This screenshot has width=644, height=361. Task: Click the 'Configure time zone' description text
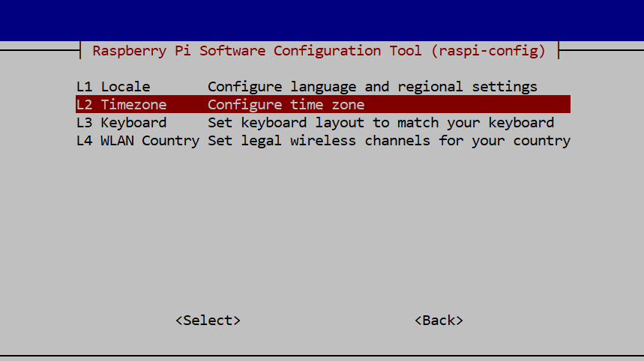click(286, 105)
